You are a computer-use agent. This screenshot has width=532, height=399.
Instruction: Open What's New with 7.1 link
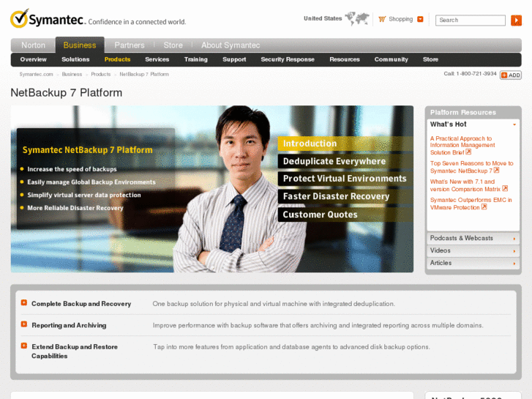[465, 185]
